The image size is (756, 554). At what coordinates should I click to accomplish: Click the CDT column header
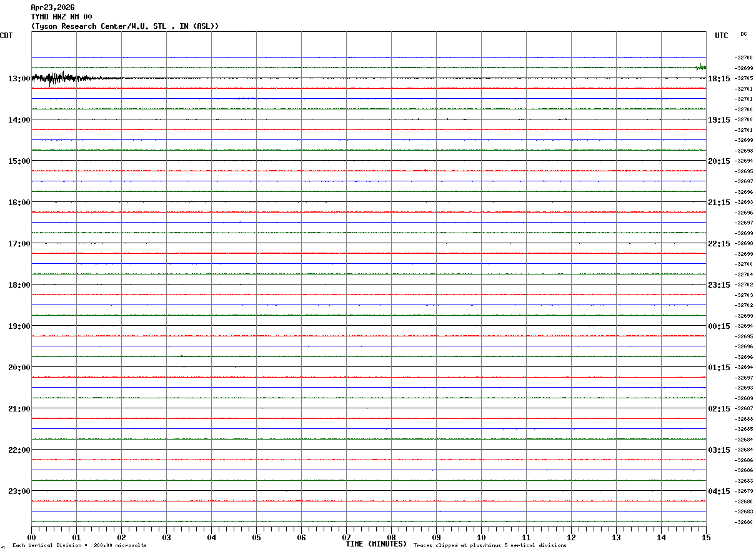pos(6,36)
